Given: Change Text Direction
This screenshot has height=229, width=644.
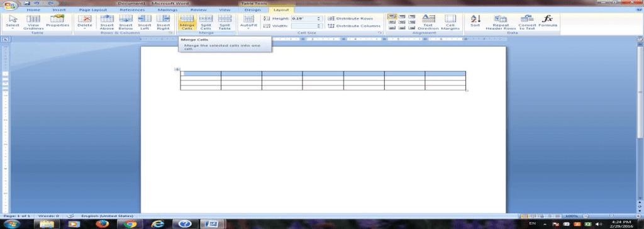Looking at the screenshot, I should point(428,22).
